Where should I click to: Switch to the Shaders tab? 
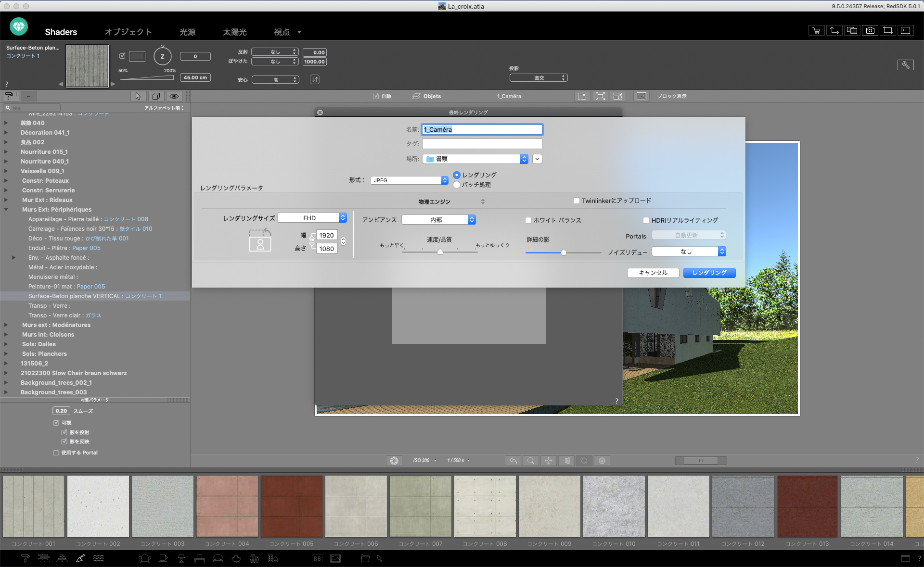pyautogui.click(x=61, y=32)
